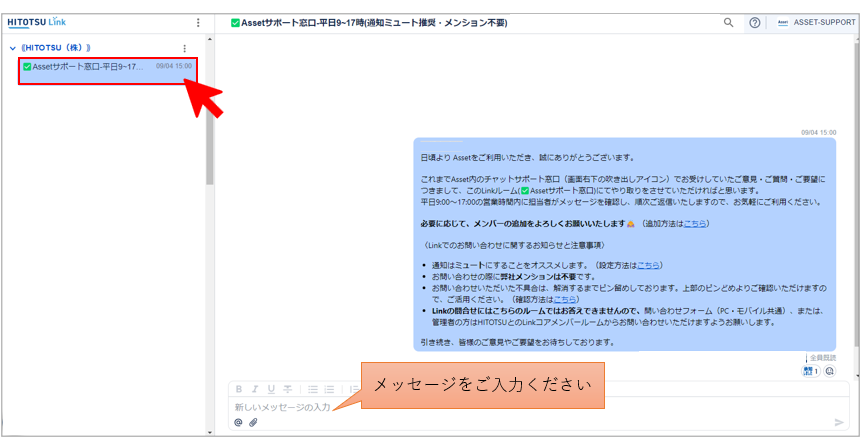Click sidebar scrollbar down arrow
The width and height of the screenshot is (866, 446).
209,432
